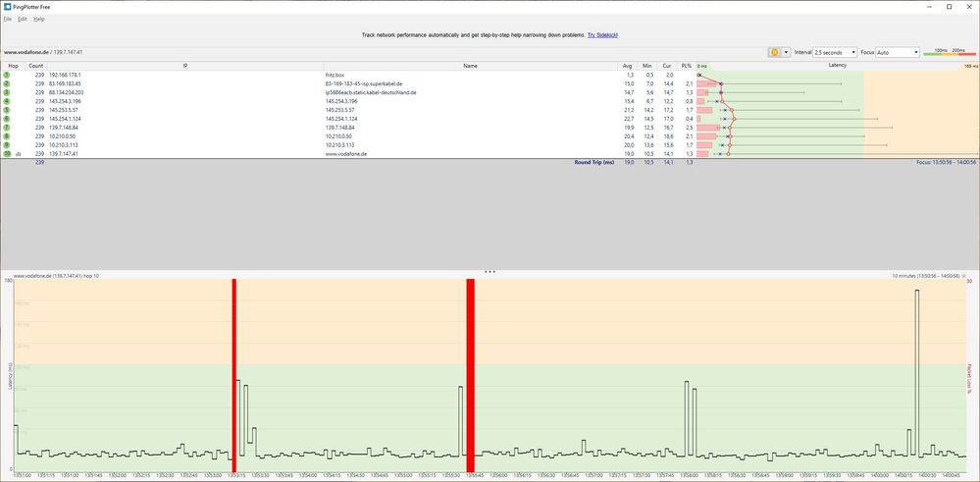
Task: Click 83-169-183-45-isp.superkabel.de host name
Action: 364,83
